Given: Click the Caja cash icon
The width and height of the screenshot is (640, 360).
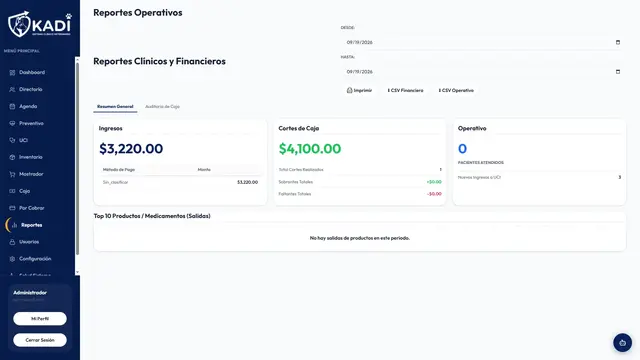Looking at the screenshot, I should coord(12,191).
